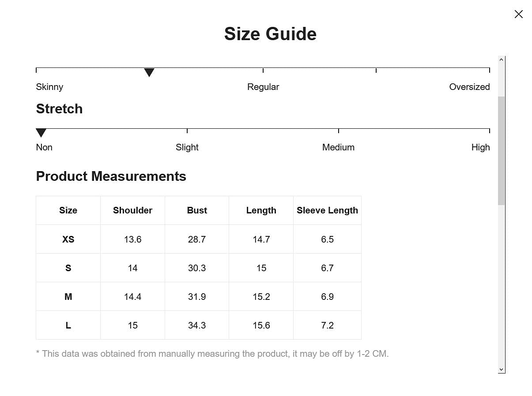Viewport: 532px width, 396px height.
Task: Click the vertical scrollbar thumb
Action: [x=501, y=150]
